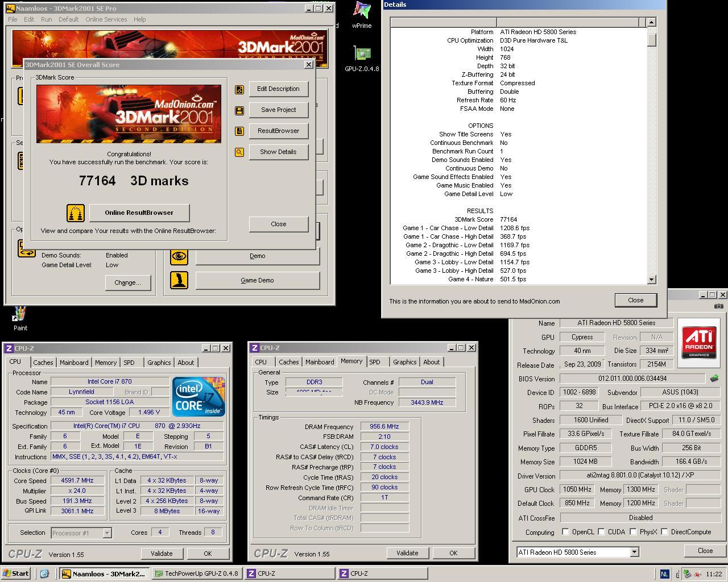Click the Save Project floppy icon
The height and width of the screenshot is (582, 728).
tap(239, 110)
